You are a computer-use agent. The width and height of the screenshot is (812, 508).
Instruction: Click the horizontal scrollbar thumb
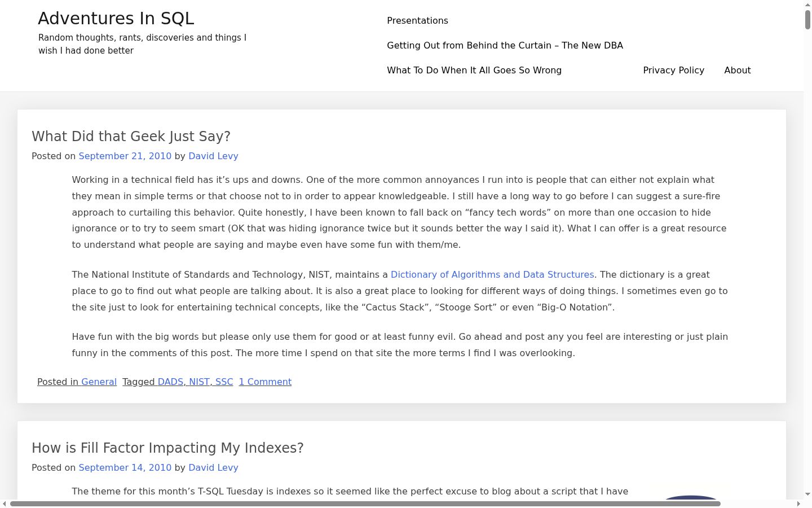[x=365, y=503]
